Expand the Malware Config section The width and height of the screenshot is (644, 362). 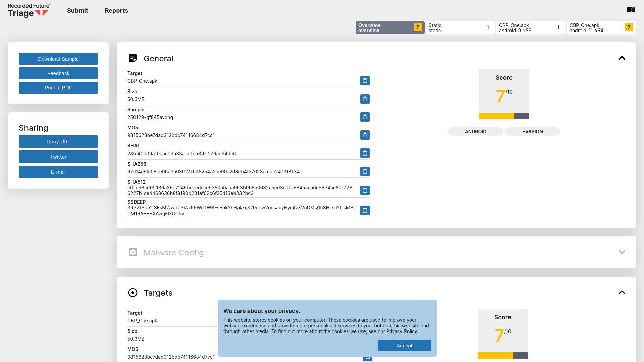[622, 252]
